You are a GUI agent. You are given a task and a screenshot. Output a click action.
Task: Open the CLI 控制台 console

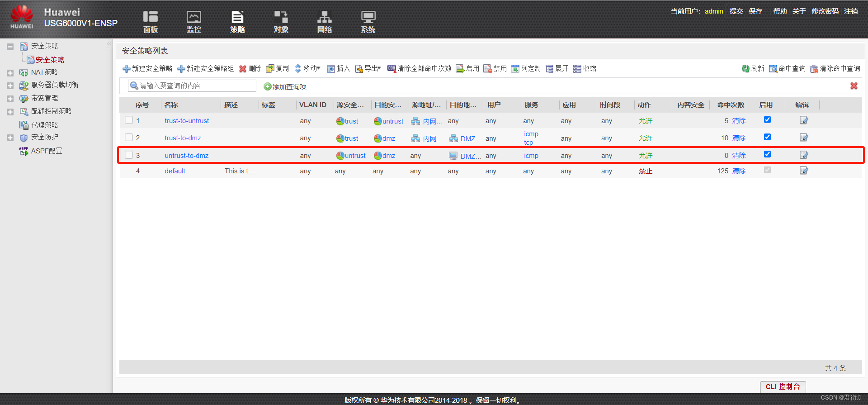[783, 387]
